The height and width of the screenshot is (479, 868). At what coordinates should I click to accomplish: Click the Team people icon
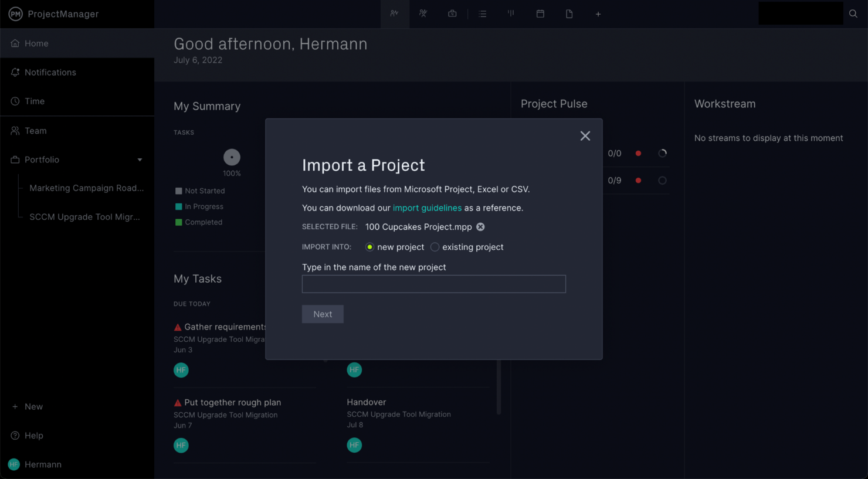(15, 131)
